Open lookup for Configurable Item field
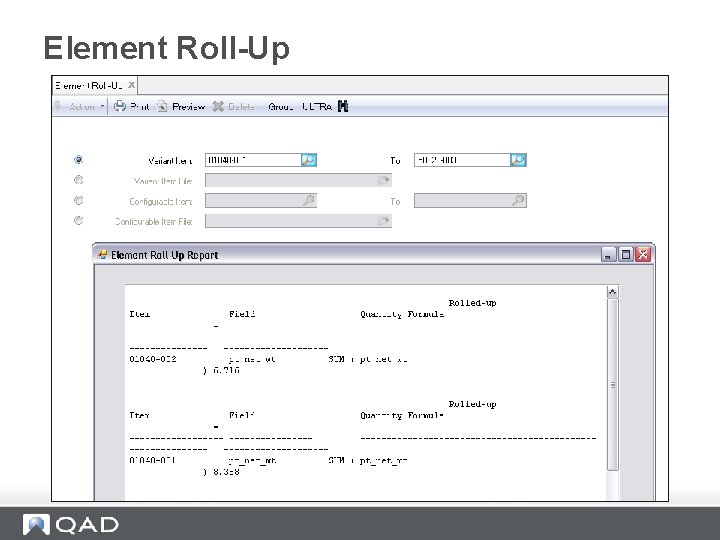 coord(309,200)
